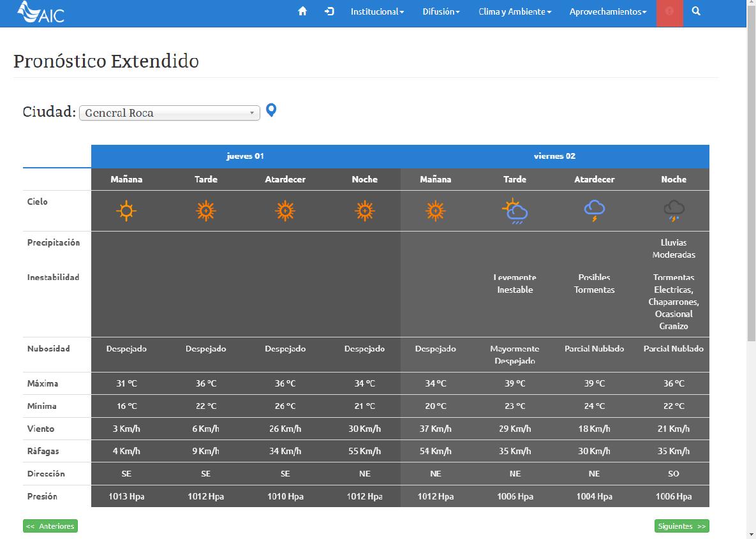
Task: Click the red alert icon in the navbar
Action: [x=669, y=12]
